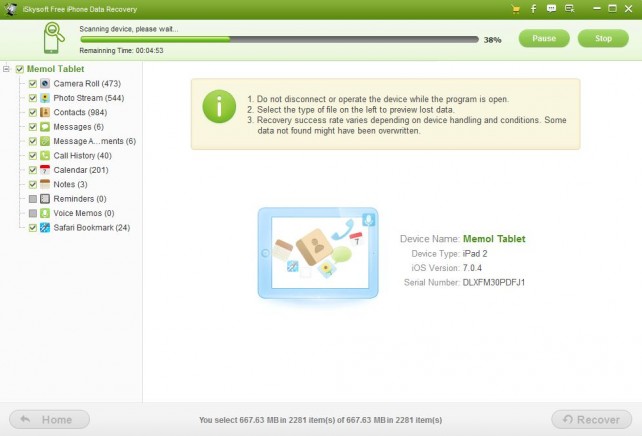Image resolution: width=642 pixels, height=436 pixels.
Task: Maximize the iSkysoft window
Action: point(613,9)
